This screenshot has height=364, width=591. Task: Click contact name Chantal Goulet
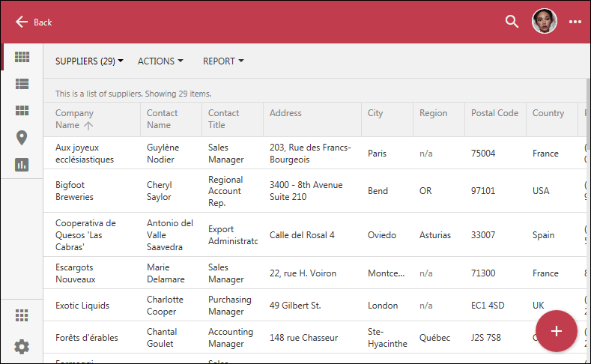pyautogui.click(x=162, y=338)
